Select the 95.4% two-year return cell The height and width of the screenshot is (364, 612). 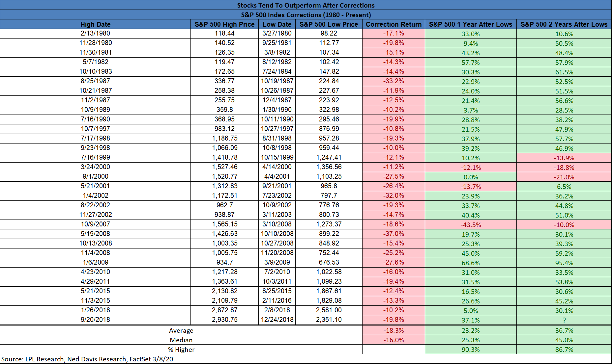[x=564, y=263]
